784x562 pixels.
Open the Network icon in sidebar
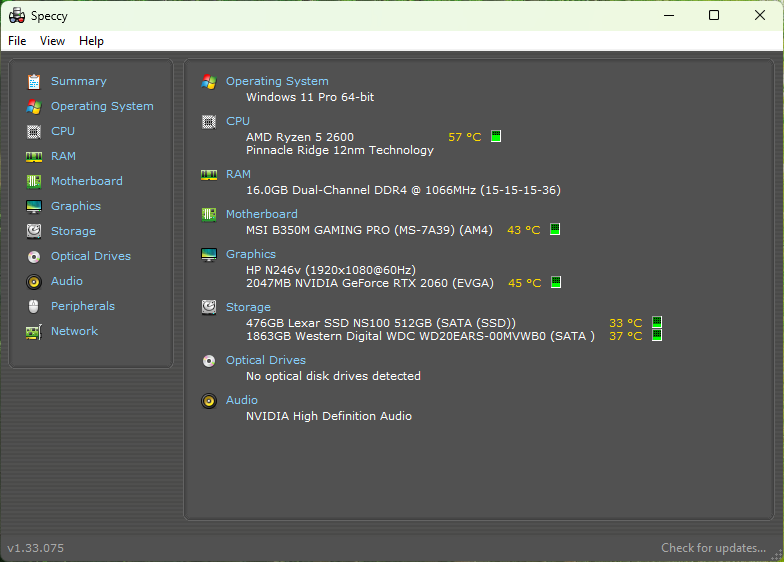(34, 331)
